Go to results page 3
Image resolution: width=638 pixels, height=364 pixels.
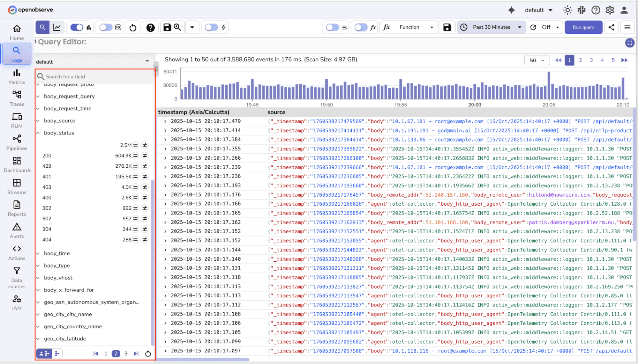pyautogui.click(x=591, y=60)
